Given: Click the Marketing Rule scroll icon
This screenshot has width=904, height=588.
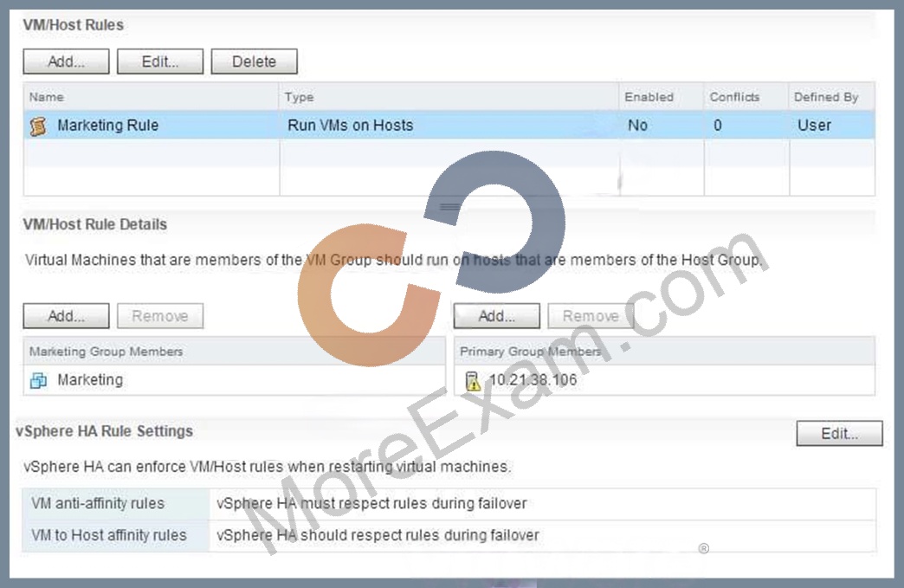Looking at the screenshot, I should point(38,126).
